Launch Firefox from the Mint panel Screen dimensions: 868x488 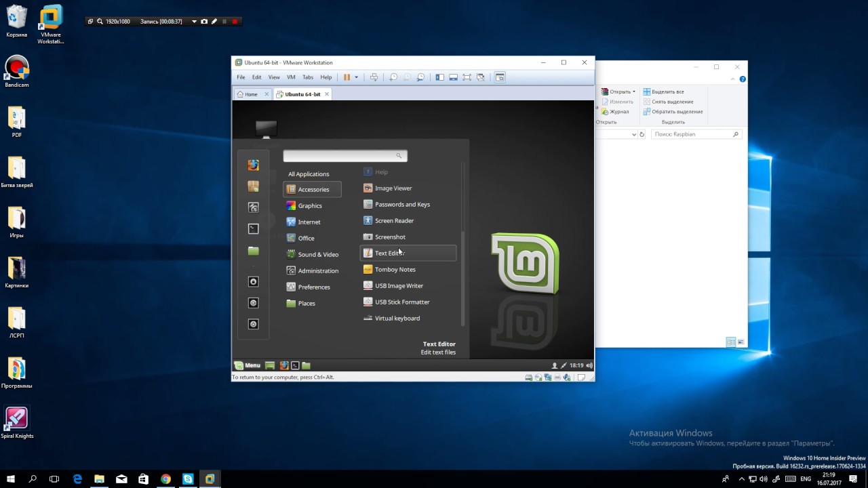[x=284, y=365]
